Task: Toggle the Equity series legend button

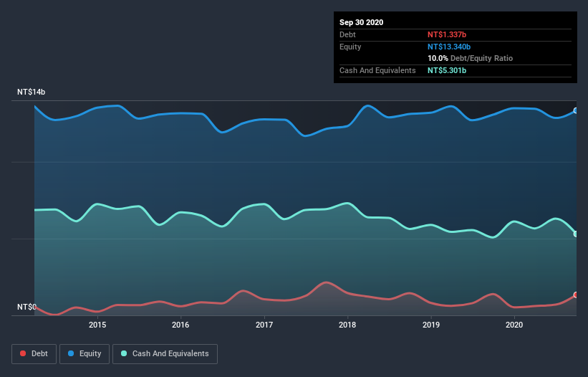Action: coord(85,354)
